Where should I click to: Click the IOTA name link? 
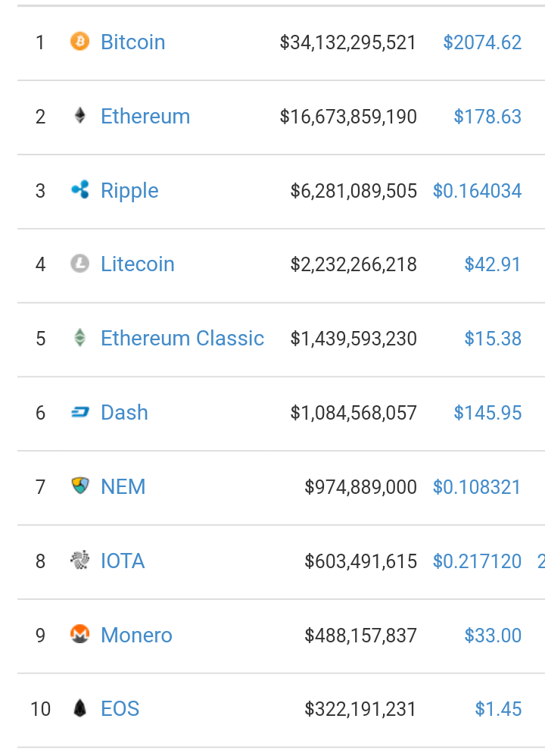(123, 561)
